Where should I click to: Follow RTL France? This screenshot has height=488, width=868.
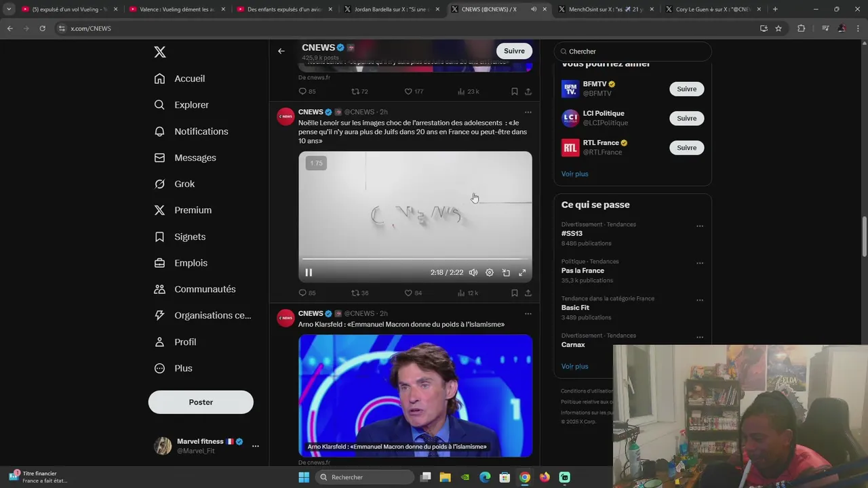686,147
